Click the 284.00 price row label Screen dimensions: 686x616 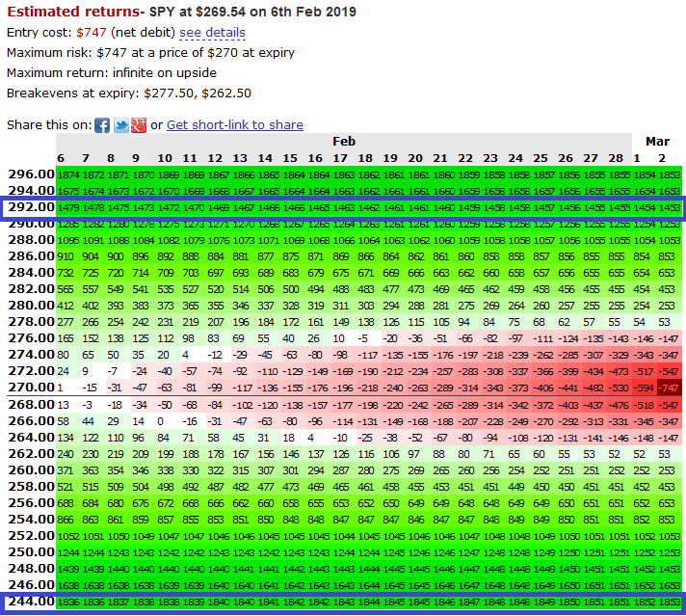[x=31, y=273]
